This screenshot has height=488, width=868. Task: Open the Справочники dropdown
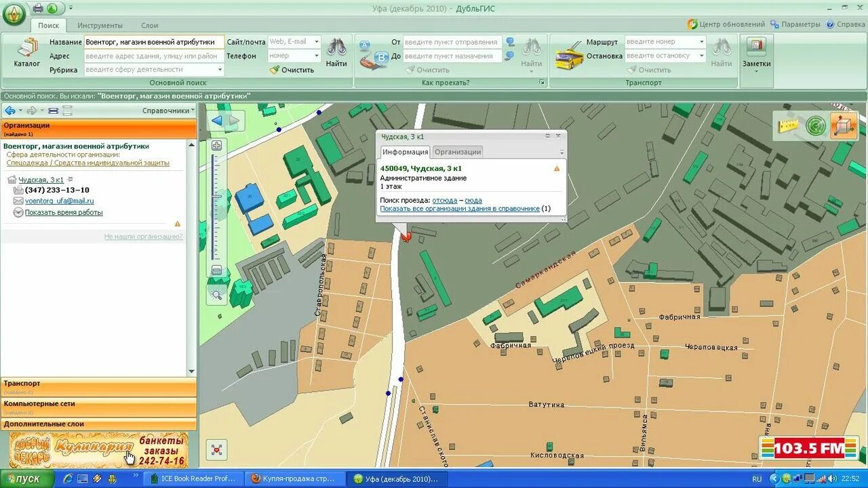(x=168, y=110)
